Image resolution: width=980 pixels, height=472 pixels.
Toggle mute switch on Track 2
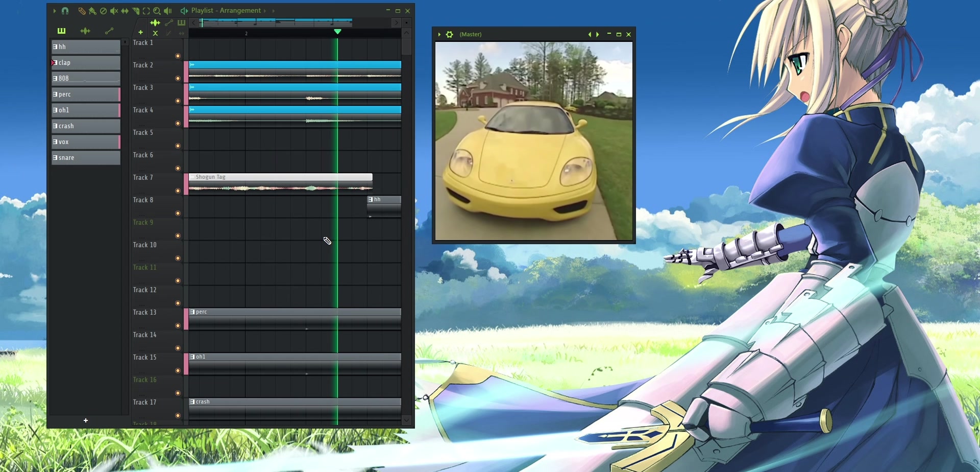tap(178, 79)
